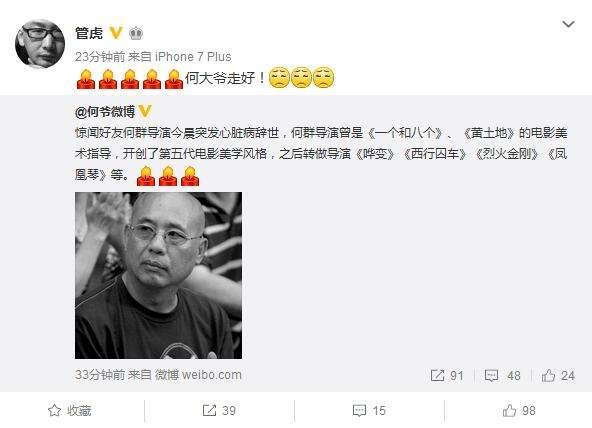Image resolution: width=592 pixels, height=428 pixels.
Task: Open the 微博 weibo.com source link
Action: point(198,375)
